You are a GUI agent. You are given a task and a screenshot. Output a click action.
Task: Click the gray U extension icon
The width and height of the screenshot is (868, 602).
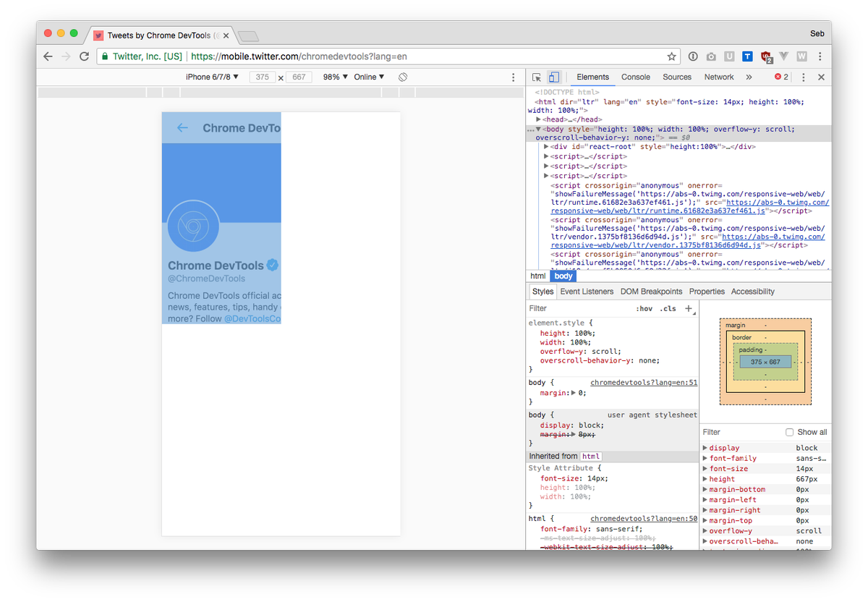[x=729, y=56]
